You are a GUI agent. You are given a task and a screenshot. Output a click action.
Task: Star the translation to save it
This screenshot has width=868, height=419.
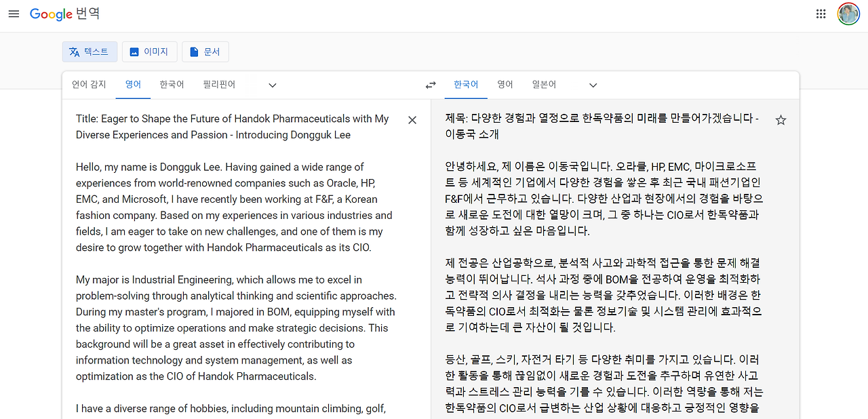tap(781, 119)
